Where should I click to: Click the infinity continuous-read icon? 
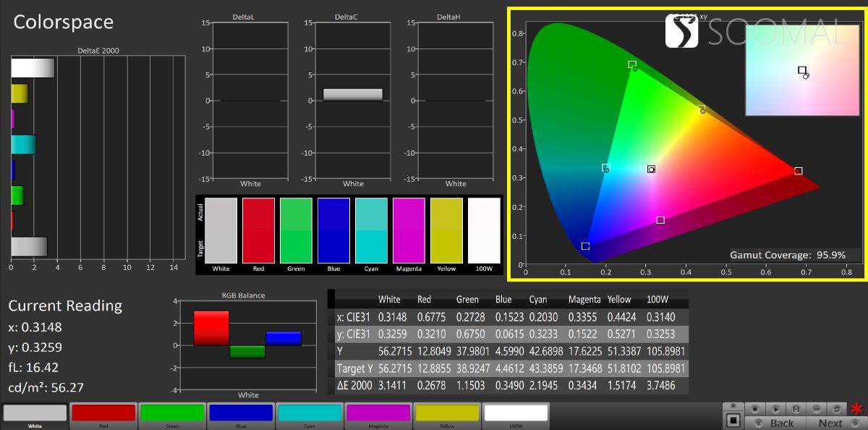pyautogui.click(x=817, y=409)
